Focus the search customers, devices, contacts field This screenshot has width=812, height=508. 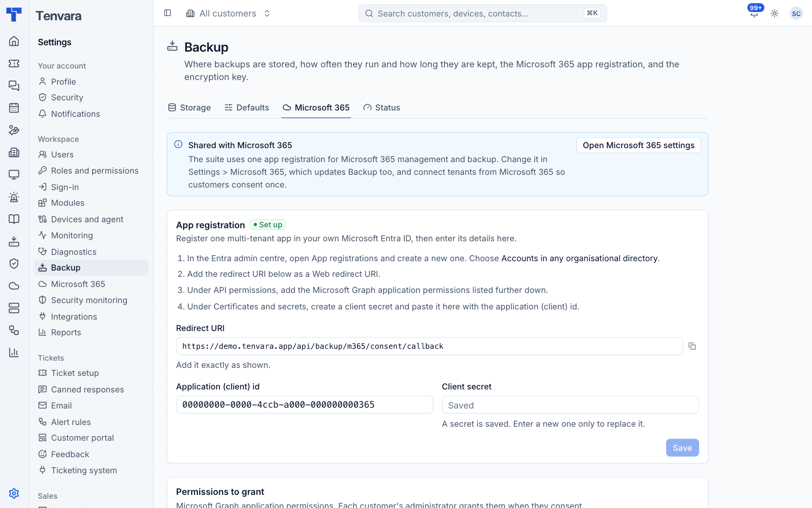coord(483,14)
